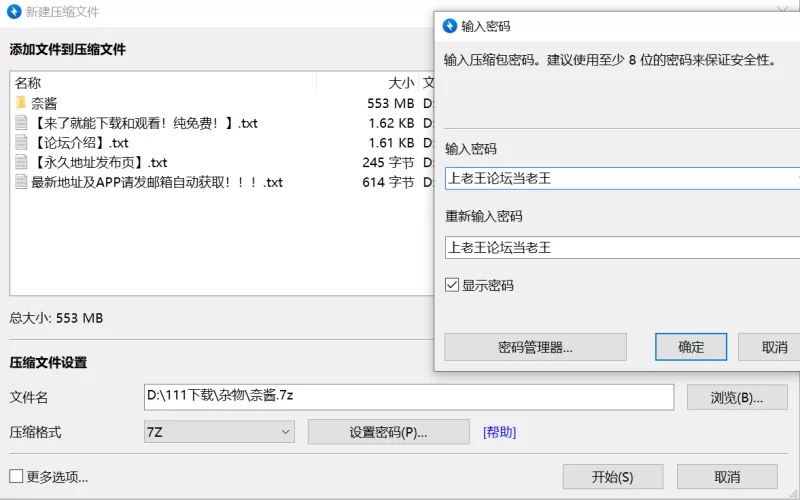Sort by the 大小 column header
Viewport: 800px width, 500px height.
(x=401, y=83)
